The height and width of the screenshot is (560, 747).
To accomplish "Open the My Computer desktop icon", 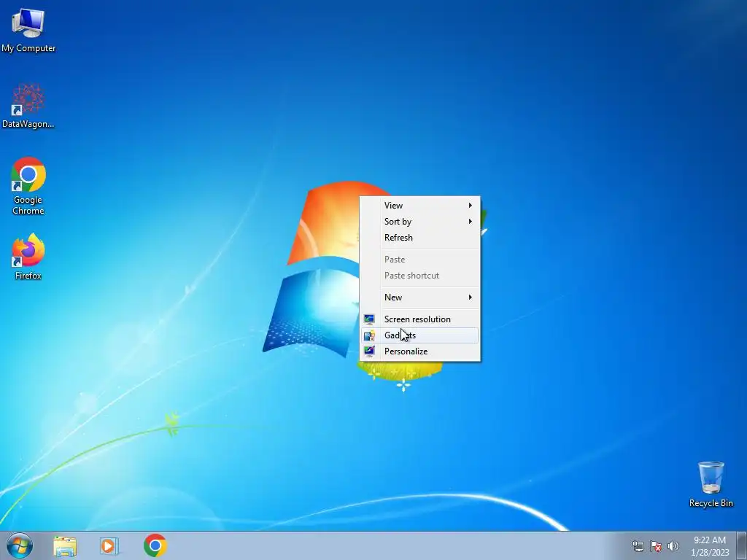I will click(x=28, y=29).
